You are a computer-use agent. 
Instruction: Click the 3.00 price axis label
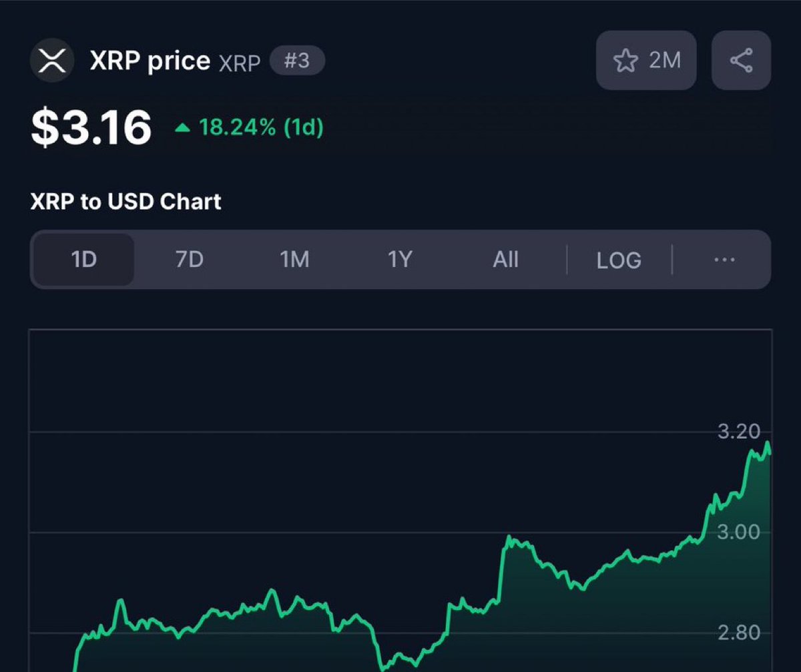point(739,532)
